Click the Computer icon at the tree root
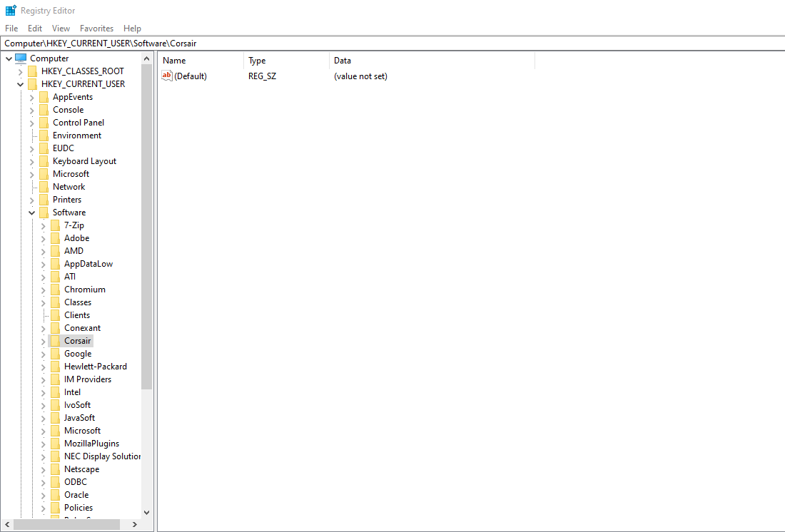 click(x=21, y=58)
